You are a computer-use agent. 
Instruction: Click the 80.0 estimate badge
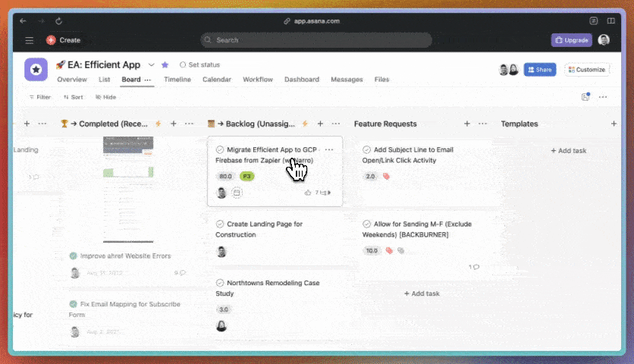(x=226, y=177)
